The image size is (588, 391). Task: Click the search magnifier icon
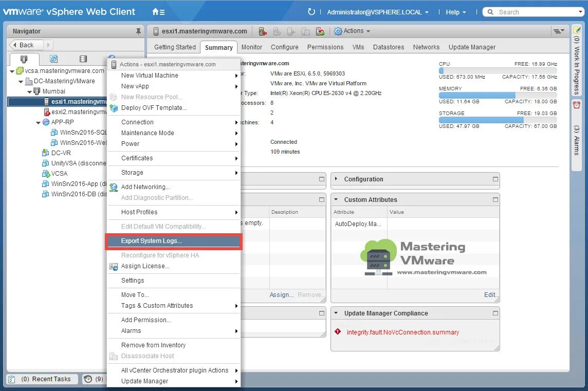[x=490, y=12]
